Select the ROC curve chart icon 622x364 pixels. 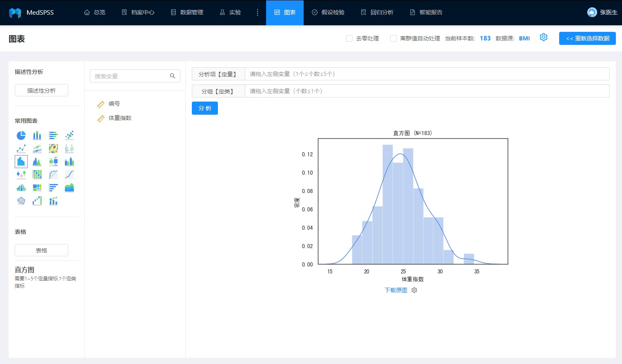coord(53,175)
